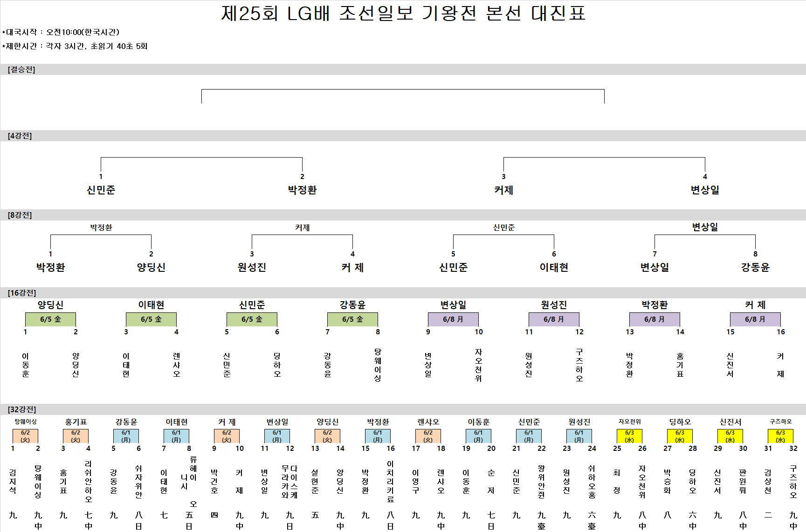806x532 pixels.
Task: Click vertical name 자오천위 in 16강전 slot 10
Action: click(478, 365)
